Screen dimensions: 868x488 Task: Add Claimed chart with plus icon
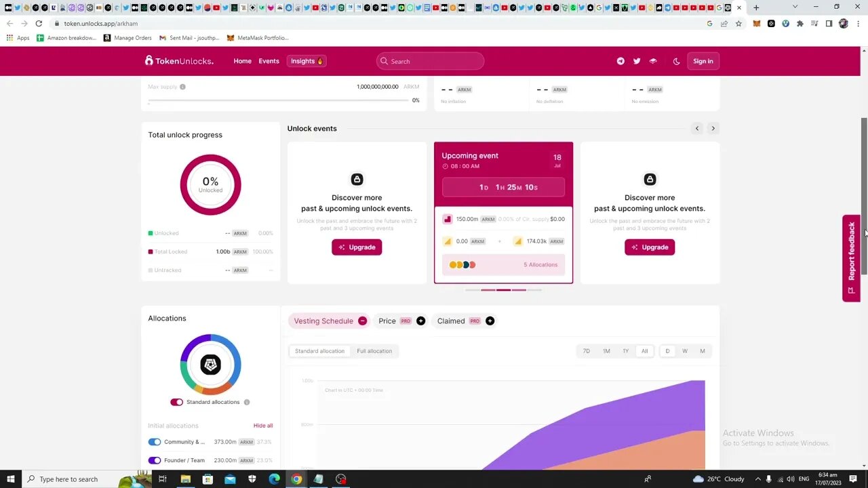(490, 321)
